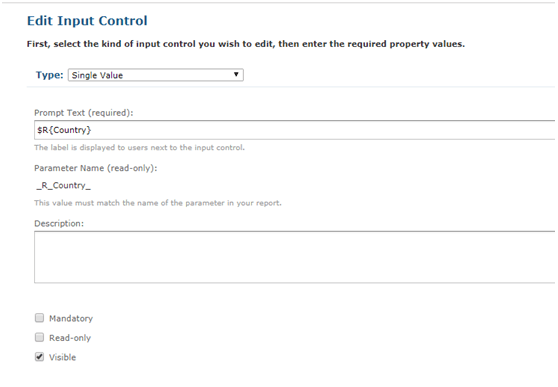Click inside the Description text area
The width and height of the screenshot is (558, 387).
tap(295, 257)
